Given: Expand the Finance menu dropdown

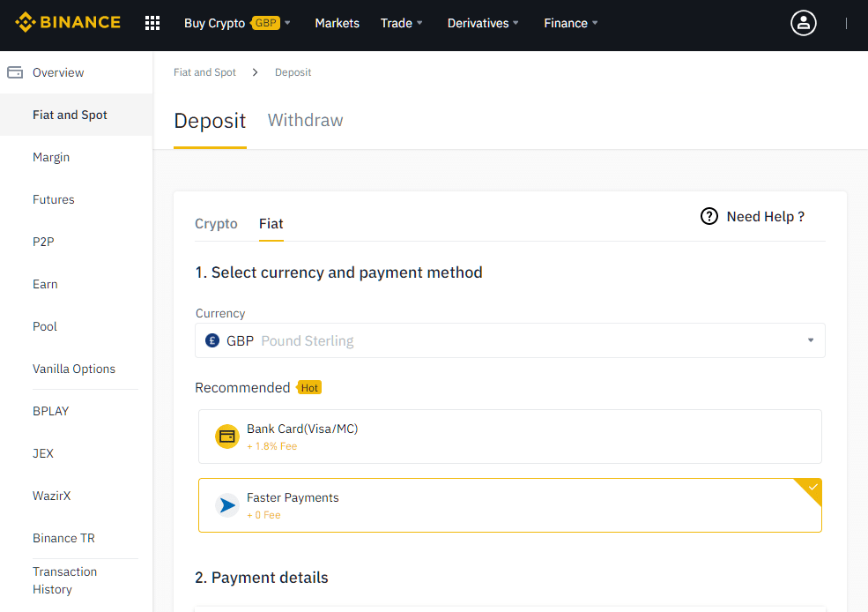Looking at the screenshot, I should click(595, 23).
